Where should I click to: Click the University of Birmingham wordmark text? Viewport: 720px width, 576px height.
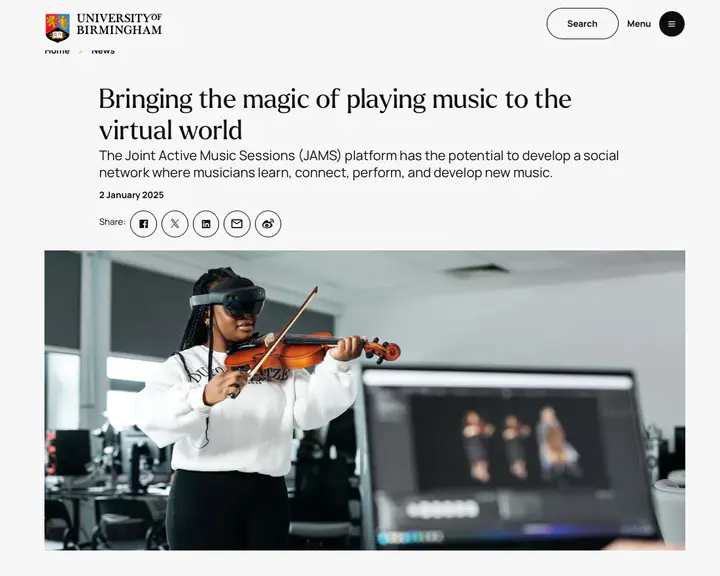pos(119,24)
